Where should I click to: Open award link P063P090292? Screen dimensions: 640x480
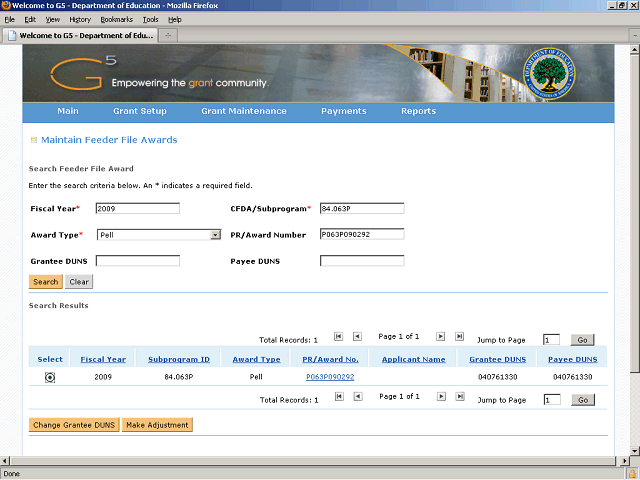click(x=330, y=377)
